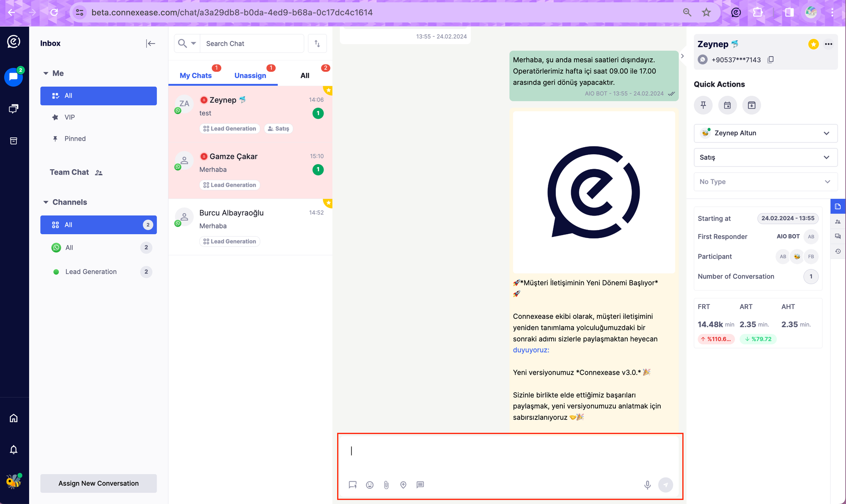The image size is (846, 504).
Task: Click the pin conversation Quick Action icon
Action: tap(703, 105)
